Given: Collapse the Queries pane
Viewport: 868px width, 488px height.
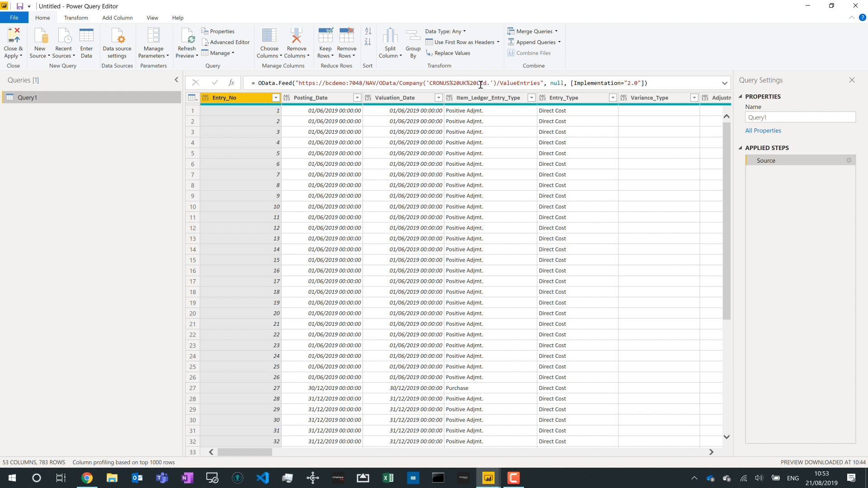Looking at the screenshot, I should (176, 80).
